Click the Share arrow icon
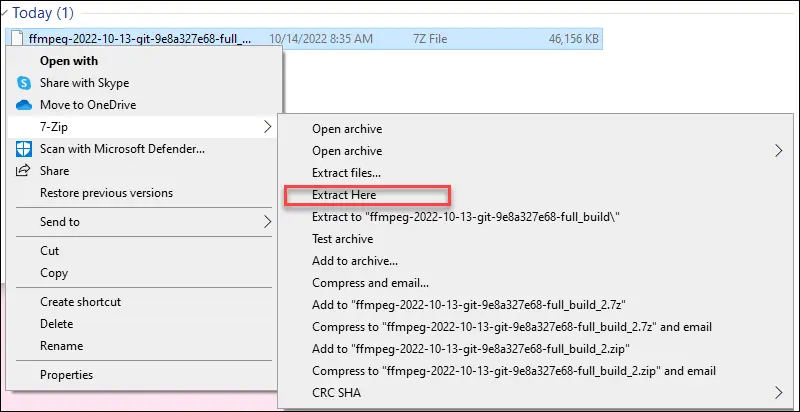 [24, 171]
